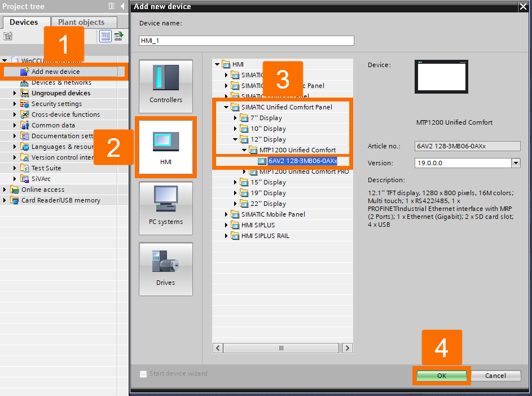The image size is (532, 396).
Task: Click the 6AV2 128-3MB06-0AXx device icon
Action: coord(262,161)
